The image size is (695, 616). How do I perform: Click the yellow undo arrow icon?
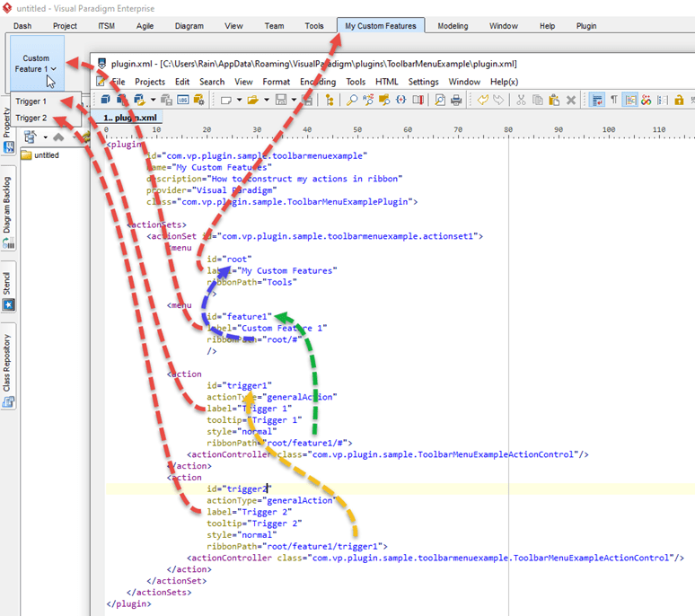pyautogui.click(x=483, y=100)
